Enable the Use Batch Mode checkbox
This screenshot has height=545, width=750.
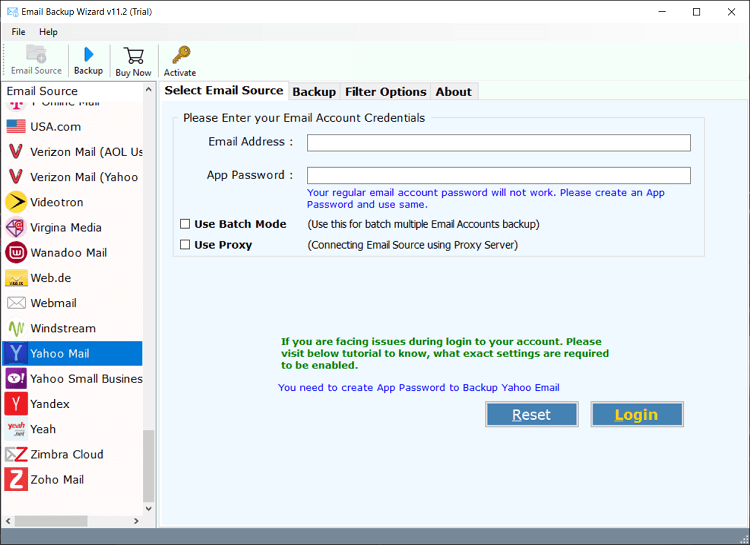(185, 224)
